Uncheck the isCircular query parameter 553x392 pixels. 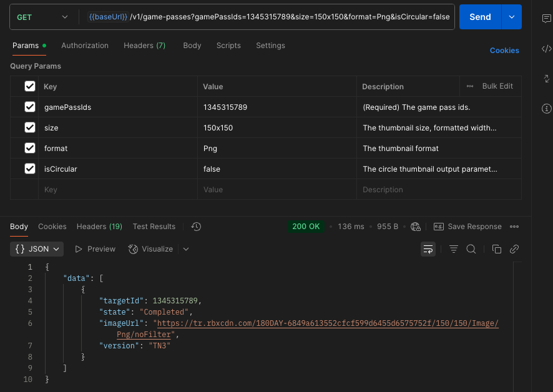tap(29, 168)
